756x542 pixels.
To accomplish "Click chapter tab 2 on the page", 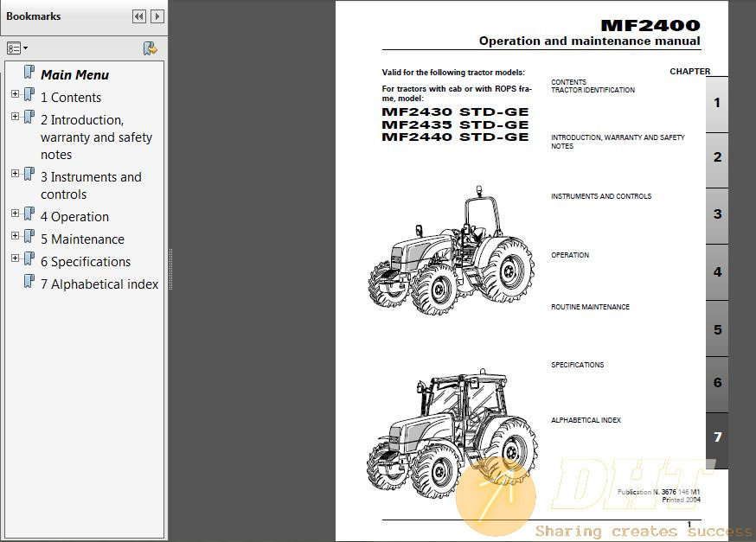I will click(x=717, y=159).
